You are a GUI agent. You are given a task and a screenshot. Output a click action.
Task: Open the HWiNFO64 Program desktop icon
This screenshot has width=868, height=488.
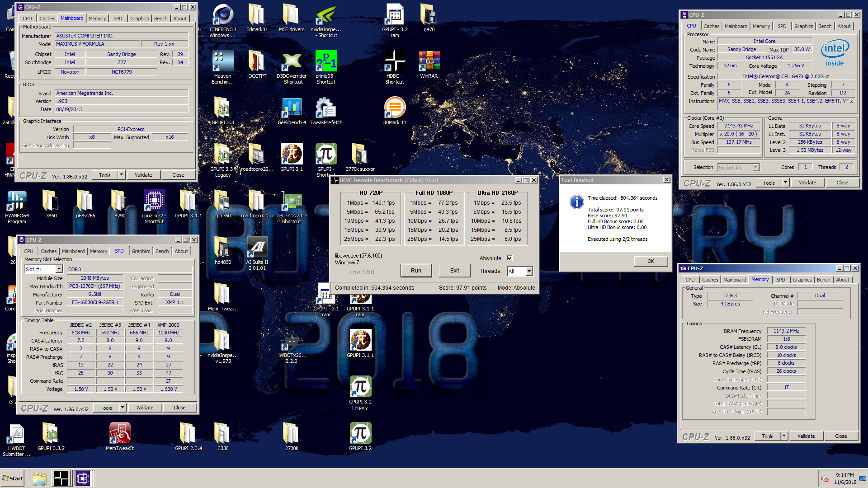pos(17,207)
